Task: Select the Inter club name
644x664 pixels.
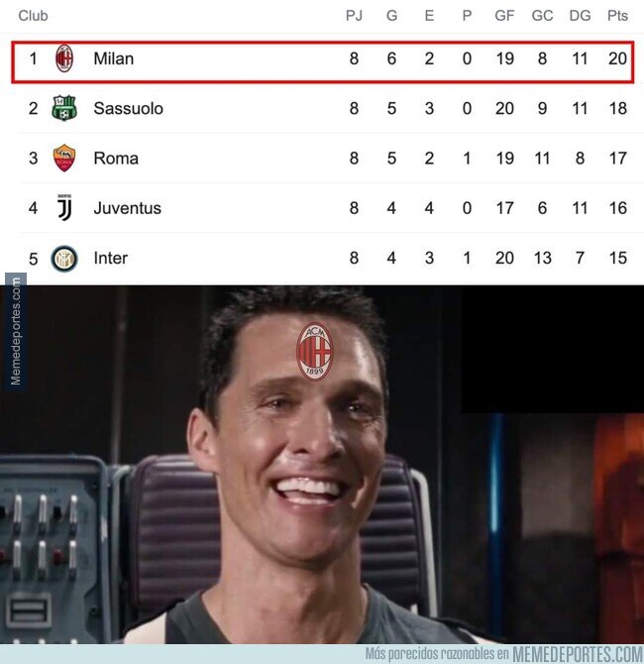Action: [111, 259]
